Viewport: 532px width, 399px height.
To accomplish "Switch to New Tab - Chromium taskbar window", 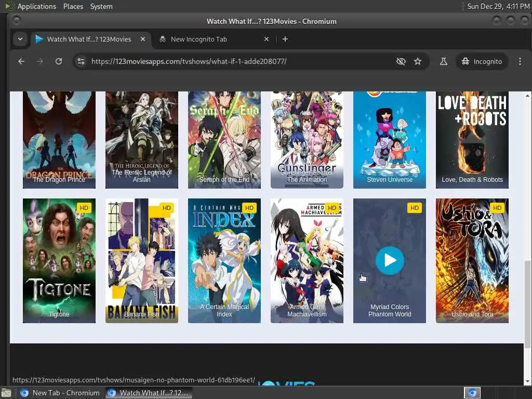I will [60, 393].
